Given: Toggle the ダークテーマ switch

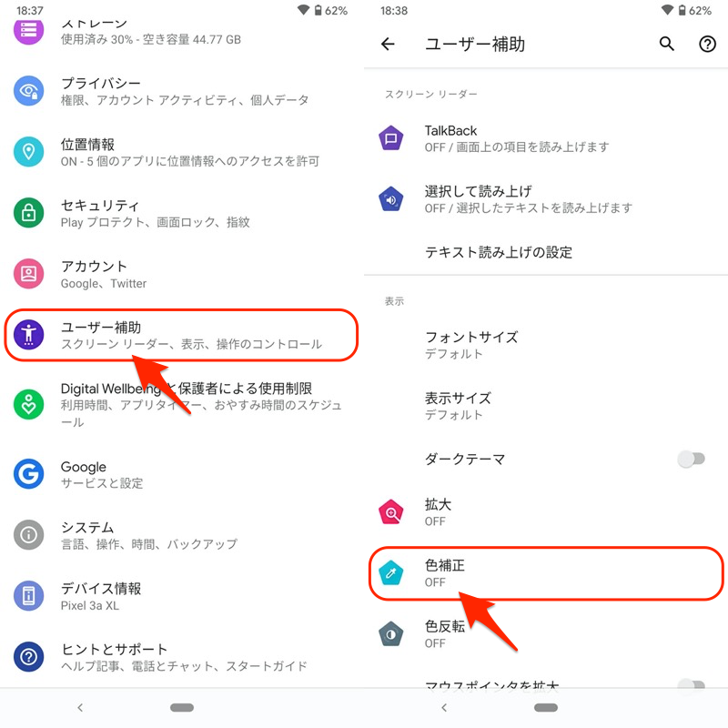Looking at the screenshot, I should [x=692, y=460].
